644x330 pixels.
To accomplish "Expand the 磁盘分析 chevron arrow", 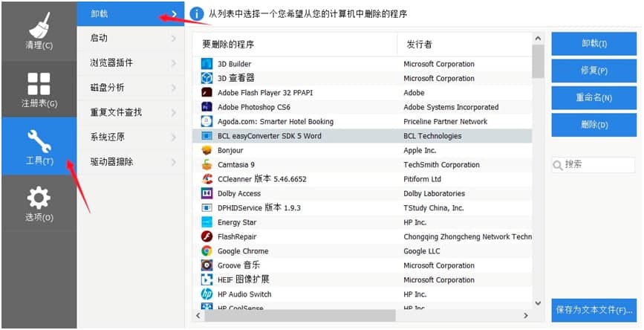I will (x=173, y=88).
